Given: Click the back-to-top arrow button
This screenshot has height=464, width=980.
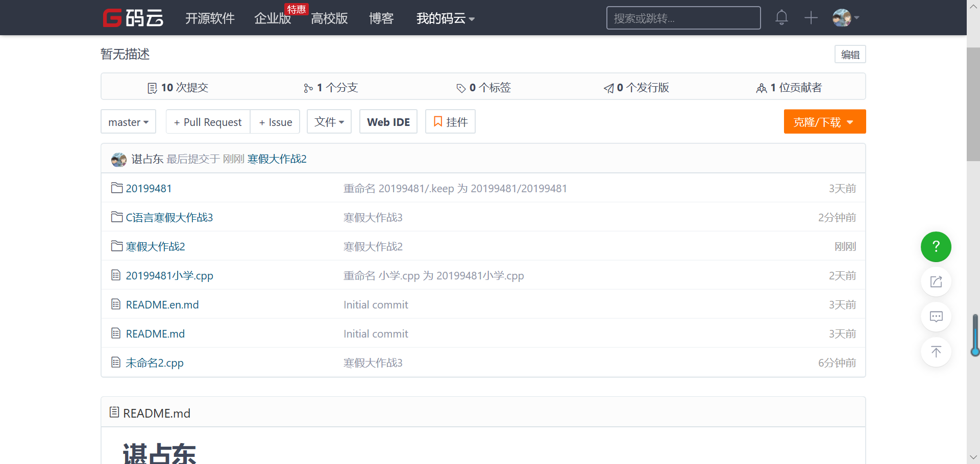Looking at the screenshot, I should pos(936,352).
